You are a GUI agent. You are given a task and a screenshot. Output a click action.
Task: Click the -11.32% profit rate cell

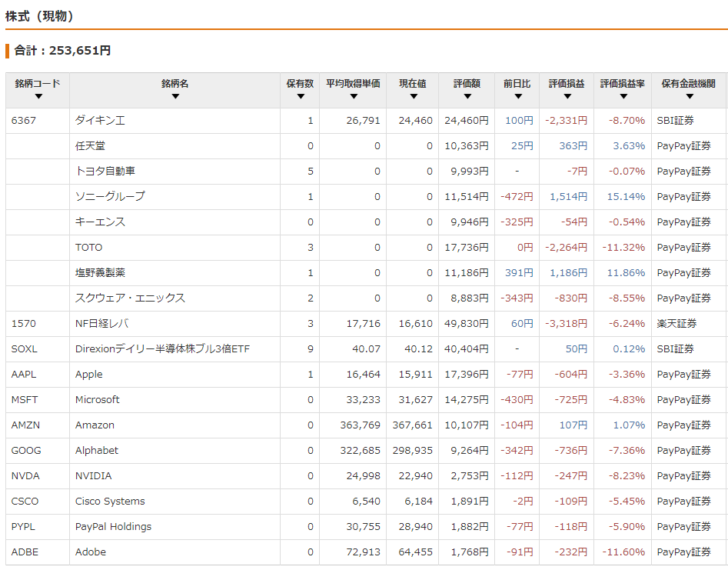(623, 248)
